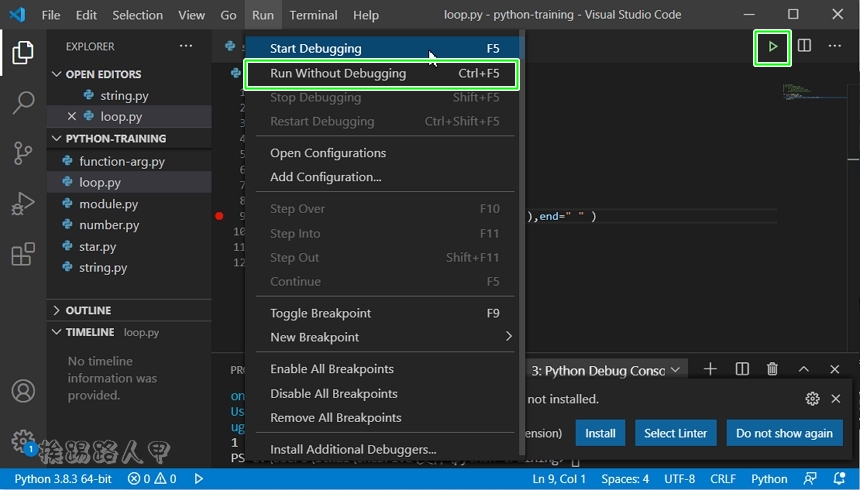Collapse the PYTHON-TRAINING folder section
This screenshot has width=860, height=490.
click(115, 139)
